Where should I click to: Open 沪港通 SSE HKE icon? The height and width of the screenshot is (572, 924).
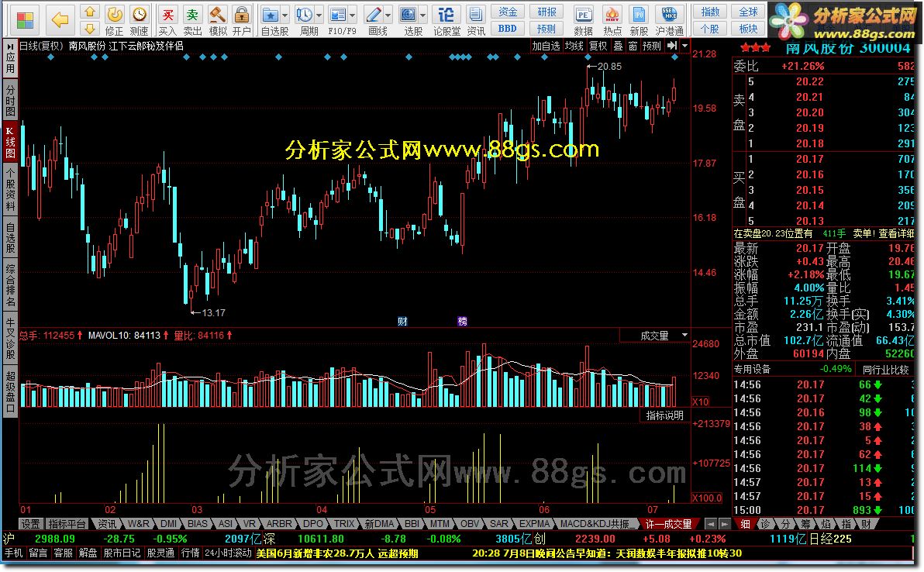[x=670, y=21]
